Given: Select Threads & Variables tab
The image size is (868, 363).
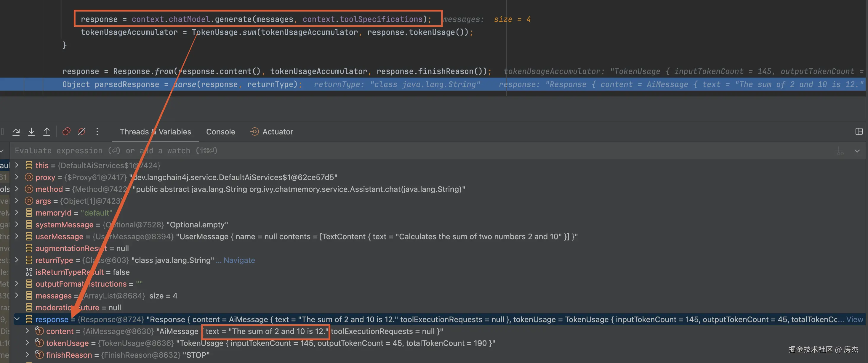Looking at the screenshot, I should click(155, 132).
